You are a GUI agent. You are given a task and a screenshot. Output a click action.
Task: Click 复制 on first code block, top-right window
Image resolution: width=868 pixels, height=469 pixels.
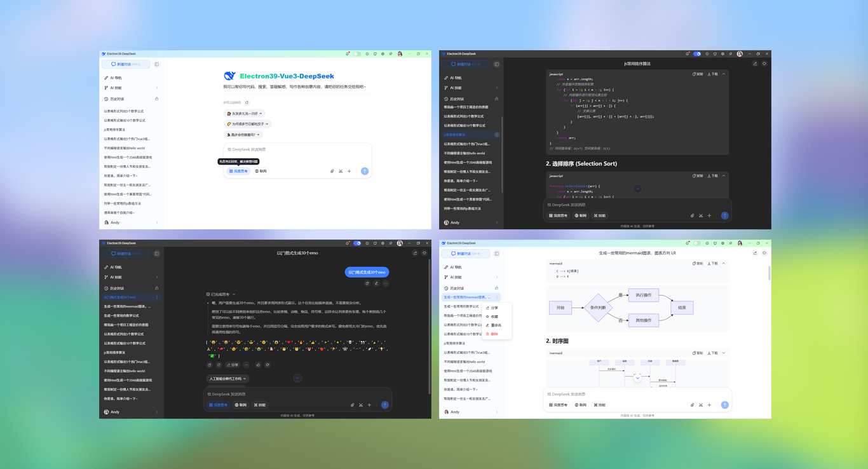698,74
